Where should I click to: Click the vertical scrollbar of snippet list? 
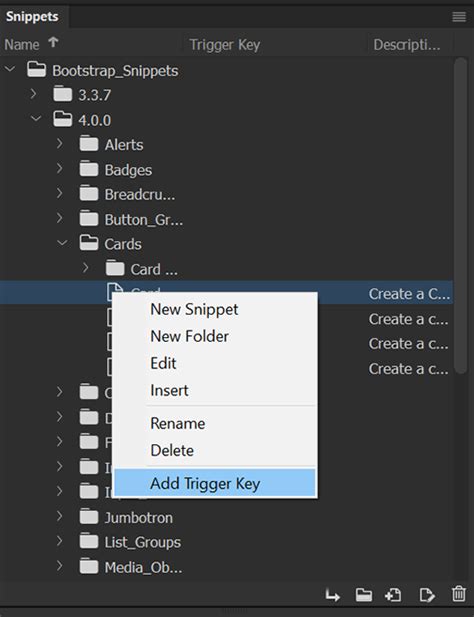click(460, 215)
